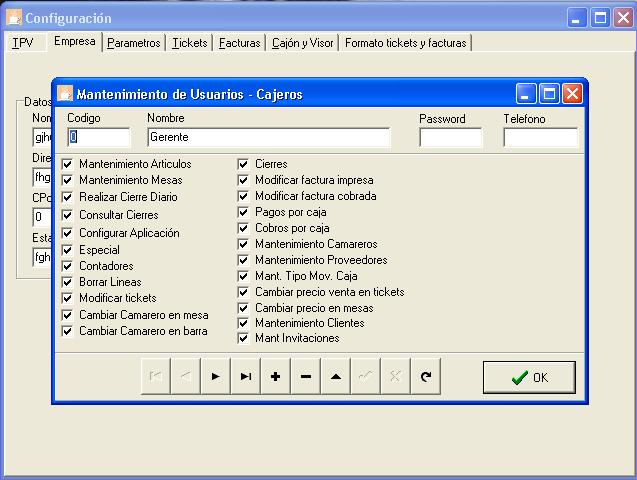Toggle Pagos por caja checkbox

coord(243,212)
